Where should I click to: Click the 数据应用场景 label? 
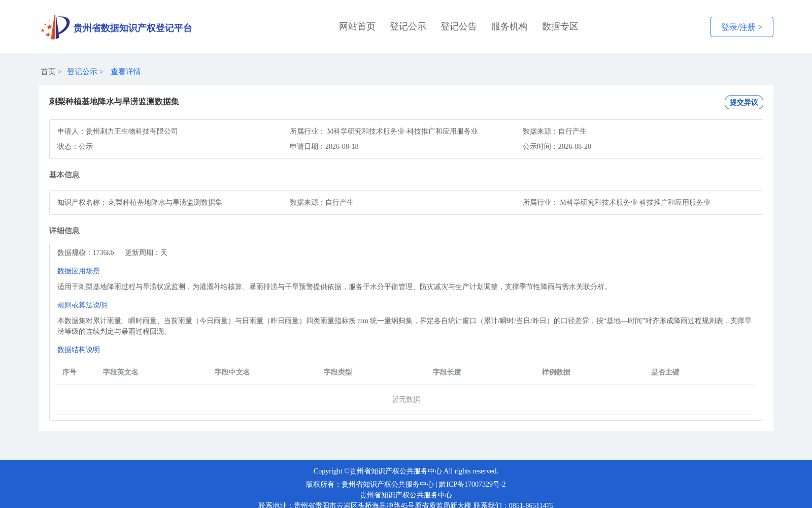point(79,271)
